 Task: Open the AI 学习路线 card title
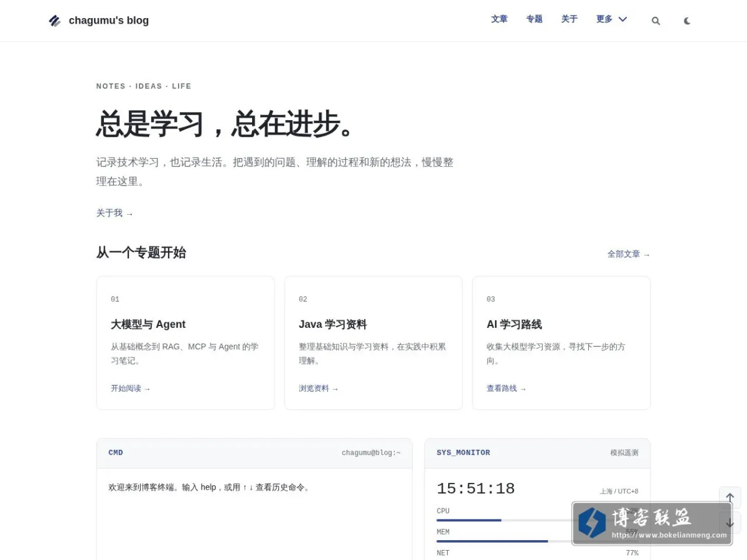[514, 324]
